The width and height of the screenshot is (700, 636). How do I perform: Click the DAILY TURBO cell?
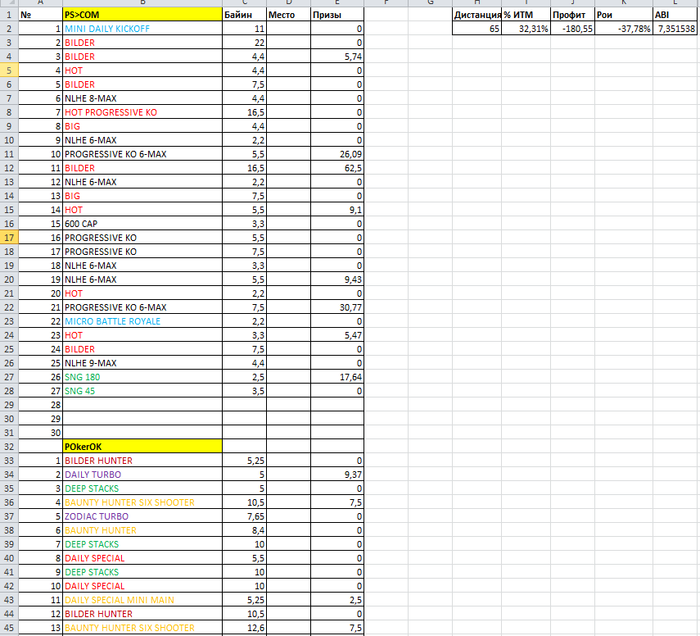pos(142,474)
